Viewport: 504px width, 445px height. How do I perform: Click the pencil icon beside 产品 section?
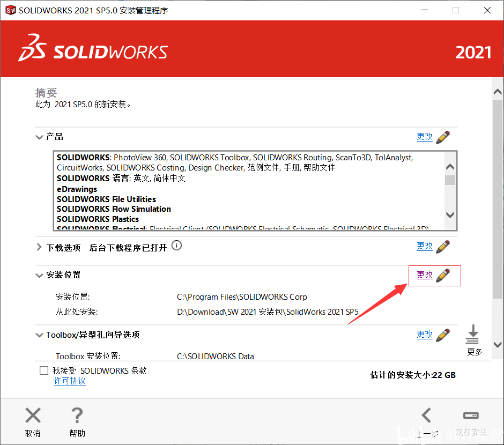click(x=442, y=137)
